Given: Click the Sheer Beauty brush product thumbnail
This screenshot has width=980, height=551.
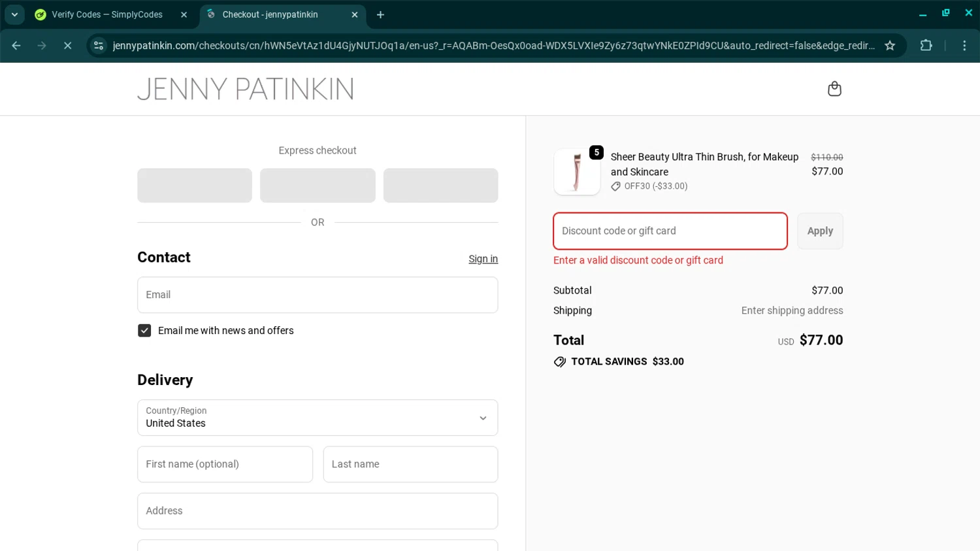Looking at the screenshot, I should point(577,172).
